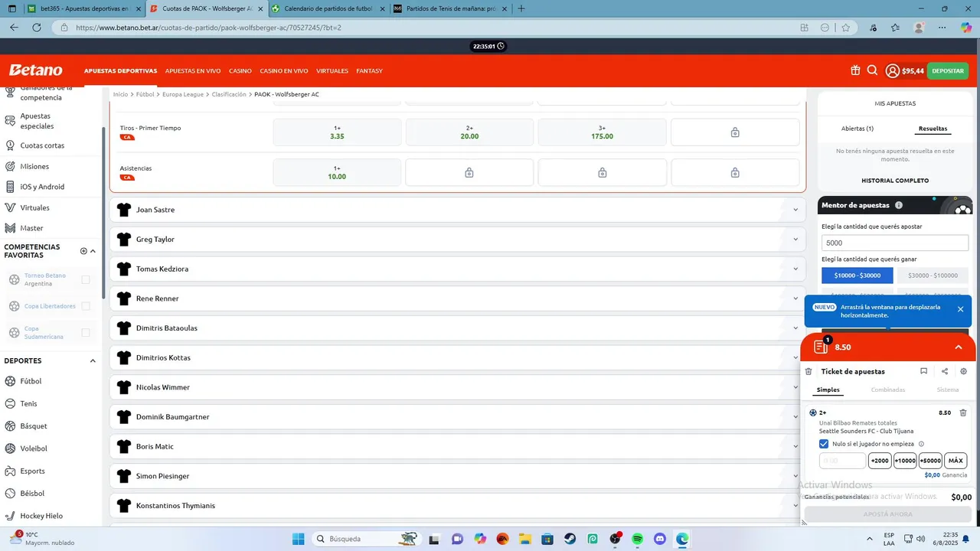
Task: Open iOS y Android sidebar entry
Action: click(x=42, y=187)
